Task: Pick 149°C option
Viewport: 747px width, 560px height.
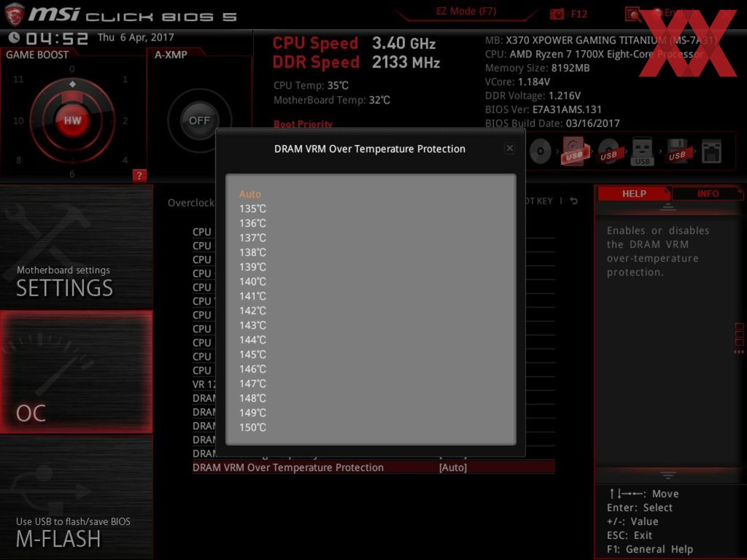Action: pos(253,413)
